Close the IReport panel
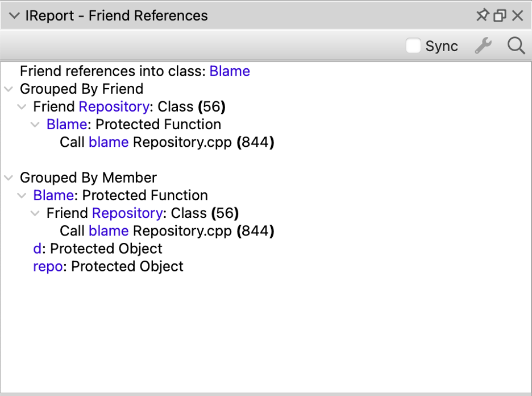The image size is (532, 396). tap(517, 16)
